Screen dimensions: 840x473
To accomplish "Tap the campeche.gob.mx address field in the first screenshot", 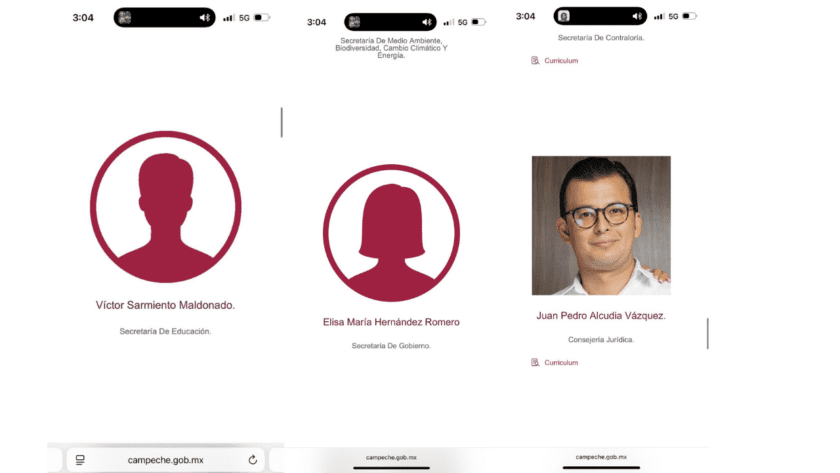I will 166,460.
